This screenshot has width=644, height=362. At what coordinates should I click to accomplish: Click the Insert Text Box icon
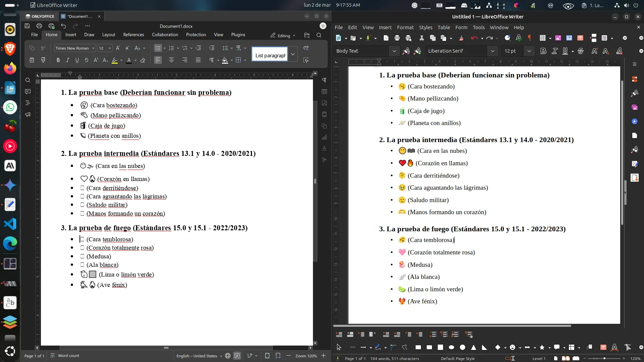pos(580,38)
